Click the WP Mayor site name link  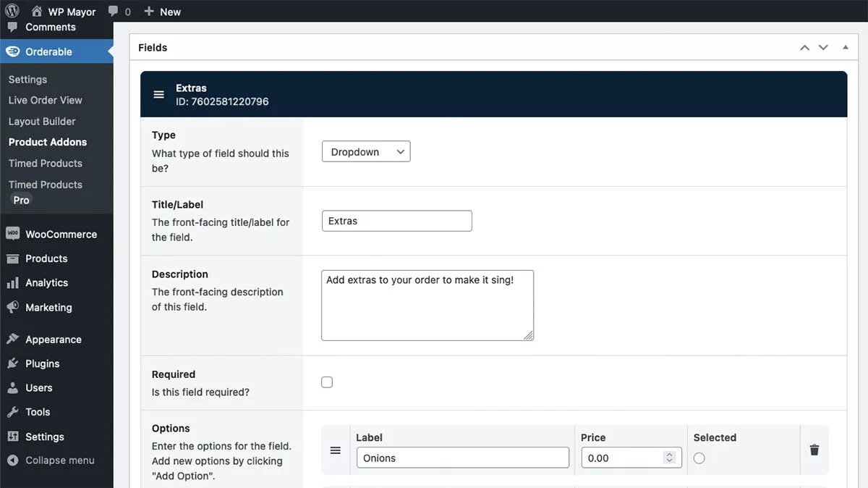tap(72, 12)
